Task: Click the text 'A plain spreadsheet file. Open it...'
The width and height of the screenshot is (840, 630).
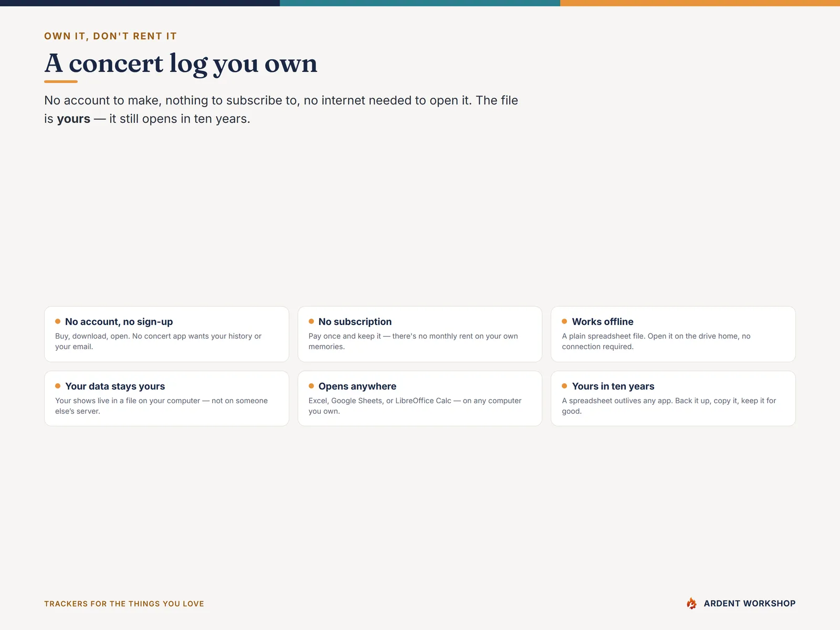Action: pyautogui.click(x=656, y=341)
